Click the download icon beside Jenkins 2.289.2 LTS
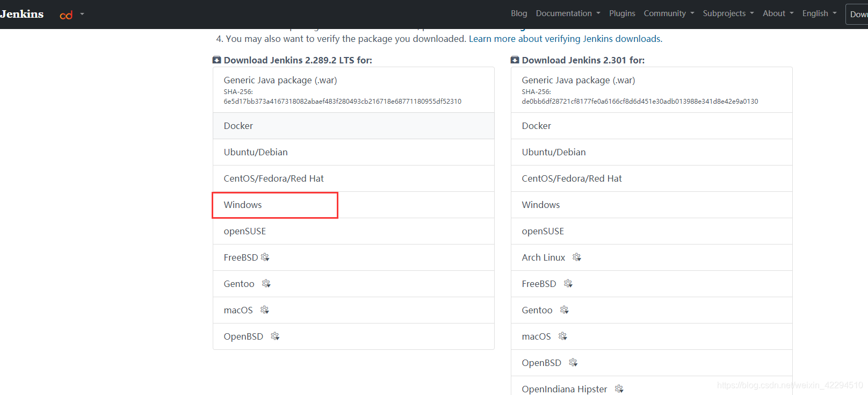 pos(216,60)
